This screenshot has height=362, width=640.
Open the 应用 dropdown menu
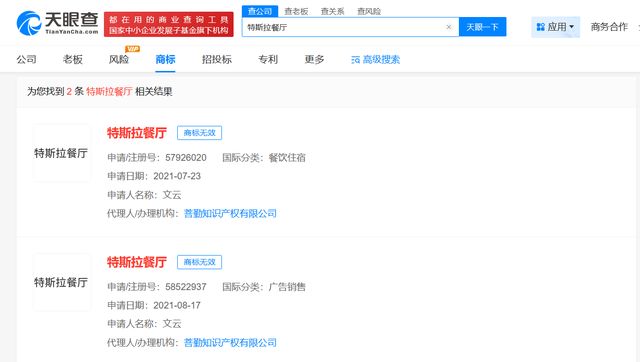(x=555, y=27)
